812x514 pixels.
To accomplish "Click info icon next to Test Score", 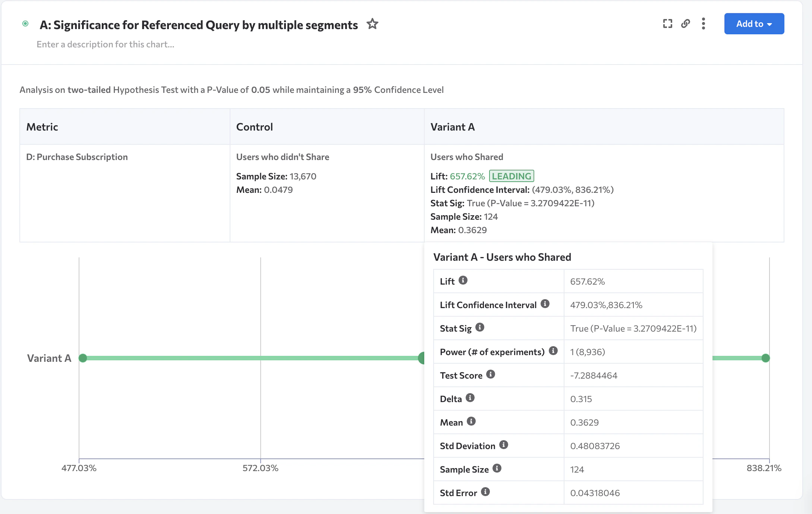I will (x=491, y=374).
